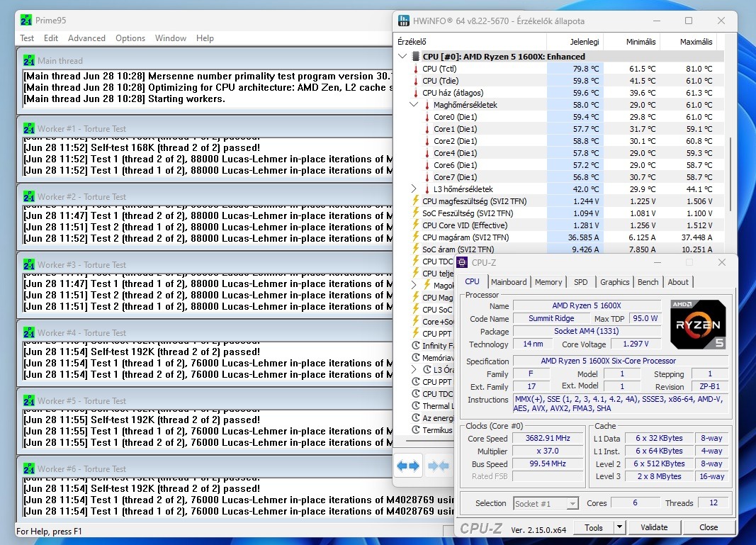Click the lightning icon for CPU Core VID
Image resolution: width=756 pixels, height=545 pixels.
[416, 225]
